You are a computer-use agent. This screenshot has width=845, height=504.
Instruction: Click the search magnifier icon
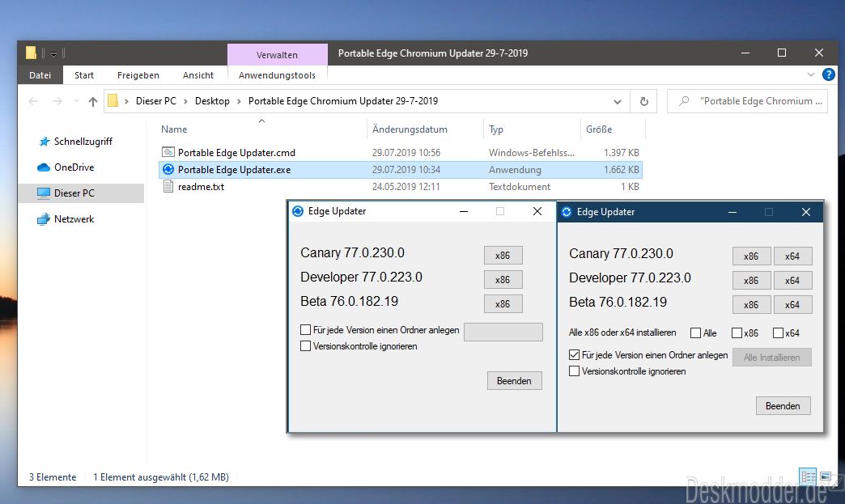pos(684,101)
